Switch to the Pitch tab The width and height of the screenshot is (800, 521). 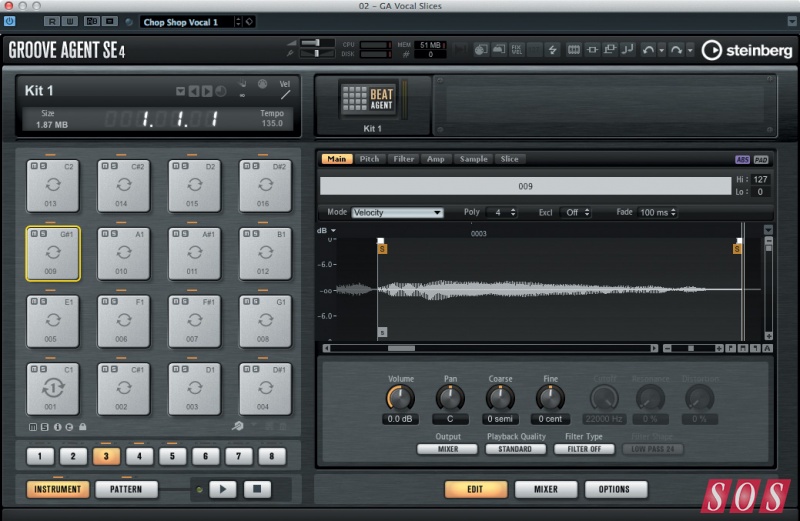[369, 159]
